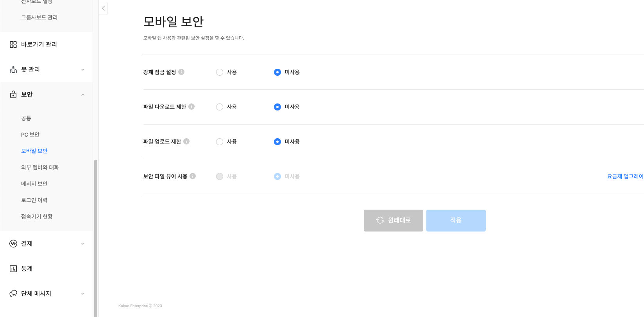Open the 메시지 보안 menu item
The width and height of the screenshot is (644, 317).
(34, 184)
